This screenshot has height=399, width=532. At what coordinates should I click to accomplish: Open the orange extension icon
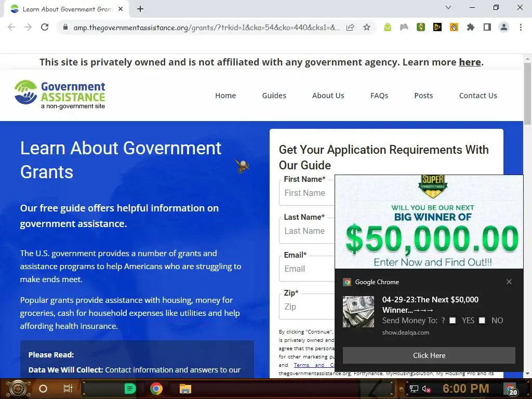(x=454, y=27)
